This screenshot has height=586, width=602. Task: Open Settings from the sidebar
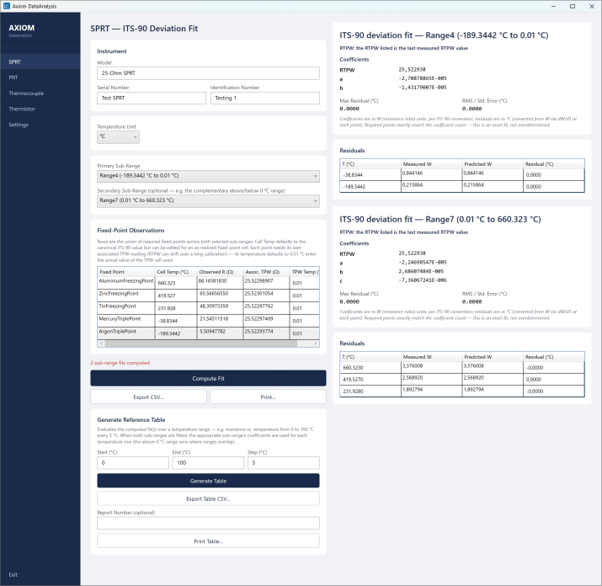point(40,125)
